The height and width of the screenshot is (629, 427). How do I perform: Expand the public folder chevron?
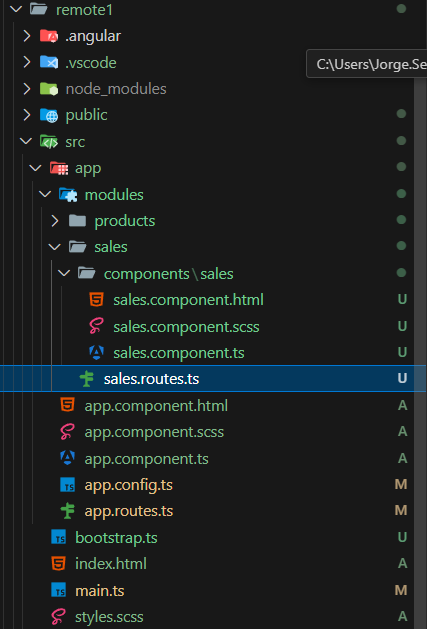(26, 115)
